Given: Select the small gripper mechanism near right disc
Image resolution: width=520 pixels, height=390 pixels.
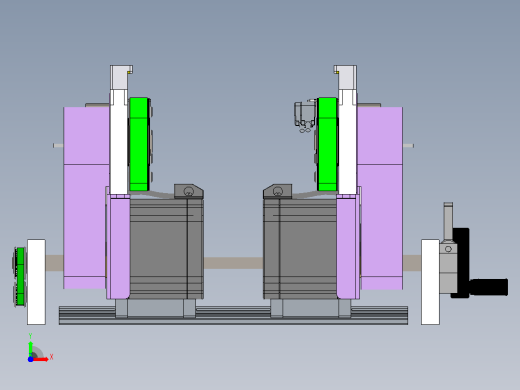Looking at the screenshot, I should point(304,116).
